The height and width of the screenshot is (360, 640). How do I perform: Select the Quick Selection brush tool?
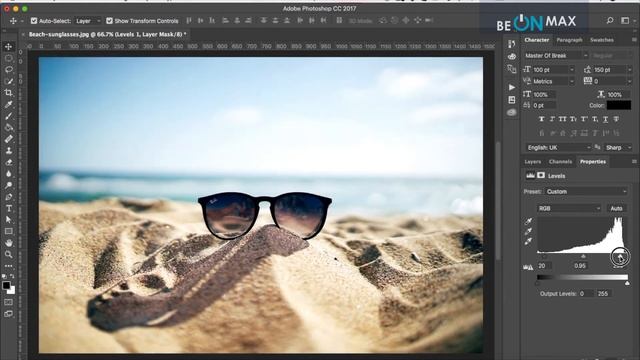point(9,82)
